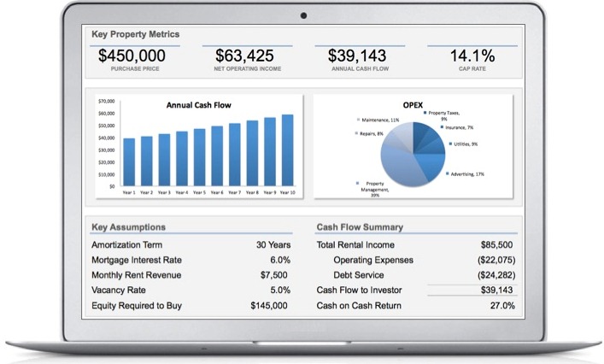Select the Cash Flow Summary heading

pos(360,227)
